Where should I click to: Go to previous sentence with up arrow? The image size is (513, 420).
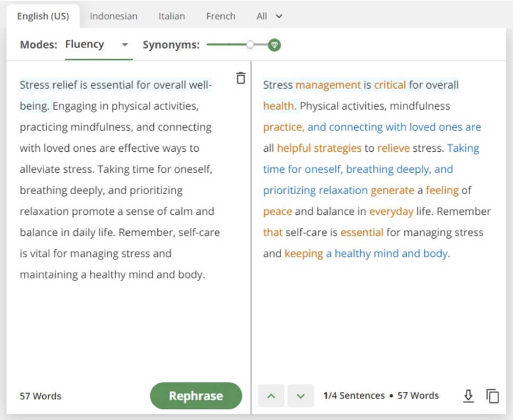click(271, 396)
